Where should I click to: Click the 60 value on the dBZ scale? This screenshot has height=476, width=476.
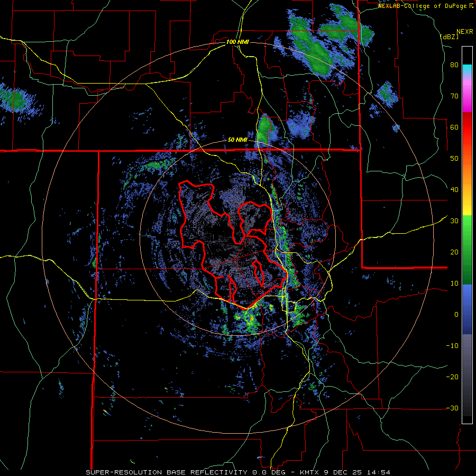click(454, 127)
